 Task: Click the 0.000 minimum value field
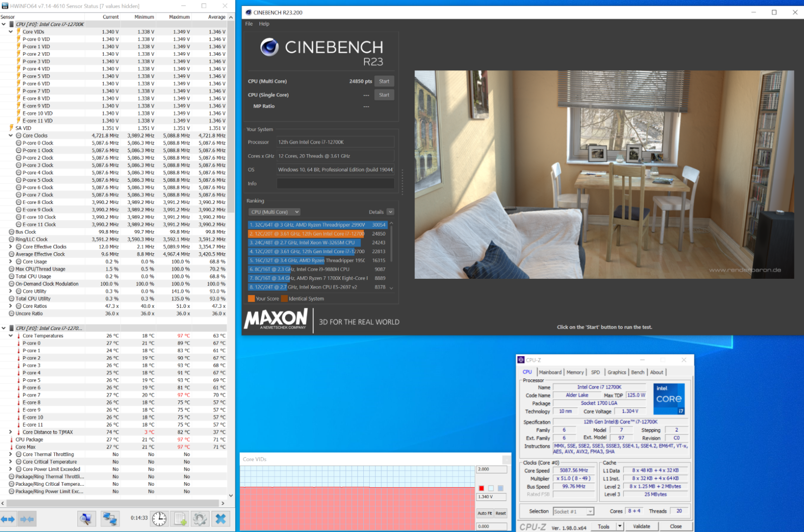(491, 526)
